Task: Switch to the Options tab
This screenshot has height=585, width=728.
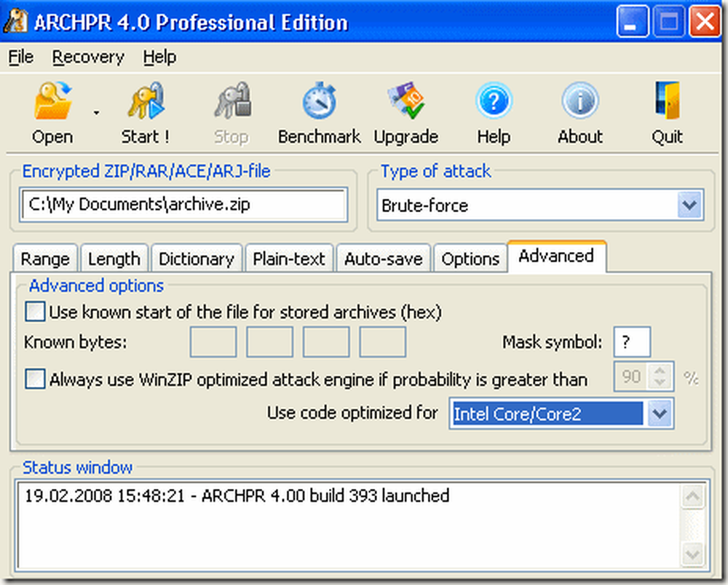Action: point(470,259)
